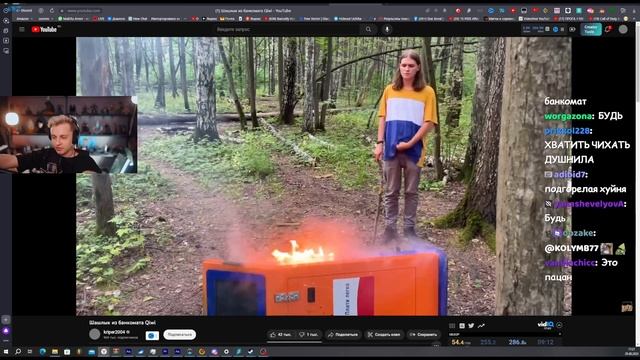Click the blue button beside channel name
The height and width of the screenshot is (360, 640).
152,336
